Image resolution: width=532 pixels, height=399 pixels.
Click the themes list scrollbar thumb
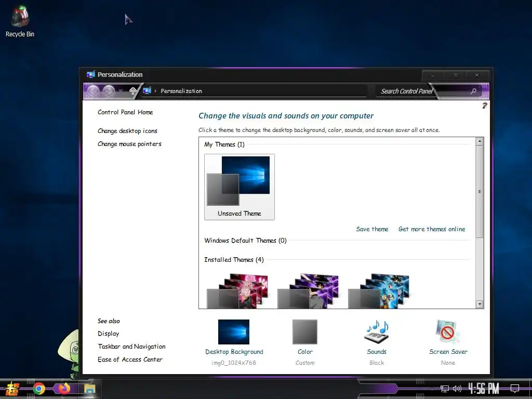480,191
